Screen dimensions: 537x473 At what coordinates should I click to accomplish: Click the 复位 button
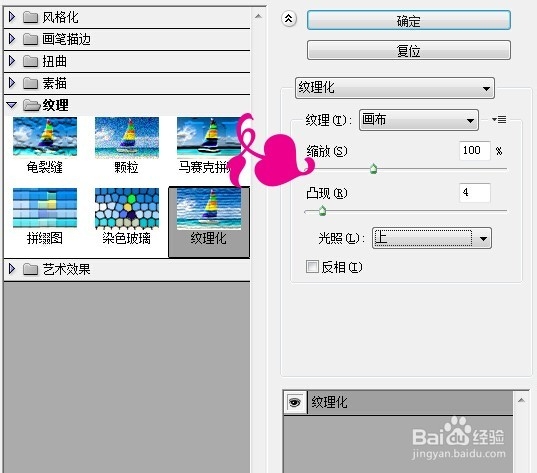click(x=409, y=50)
